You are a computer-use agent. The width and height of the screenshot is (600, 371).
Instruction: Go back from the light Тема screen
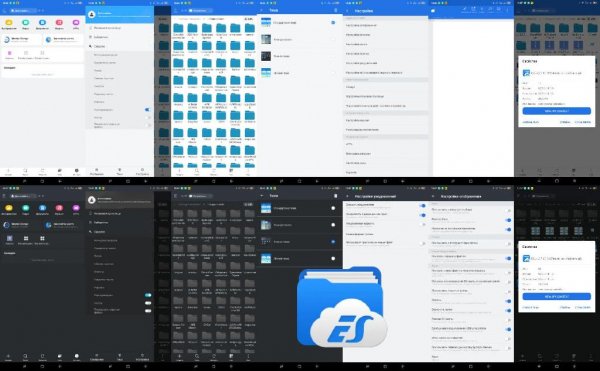point(262,10)
